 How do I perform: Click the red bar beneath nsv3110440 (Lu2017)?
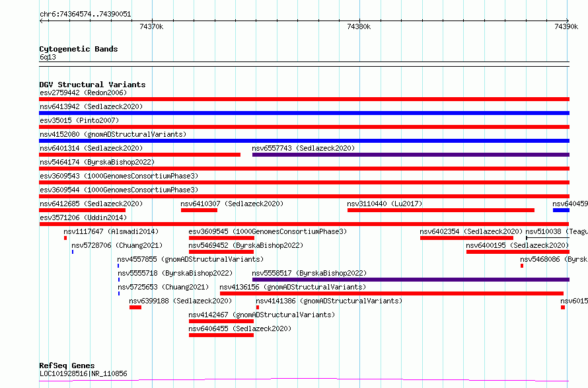pyautogui.click(x=441, y=210)
